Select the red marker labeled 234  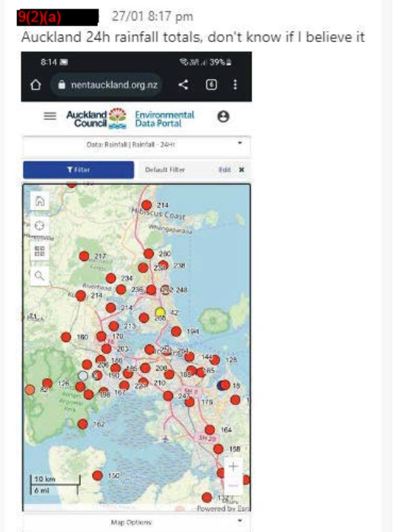tap(111, 278)
